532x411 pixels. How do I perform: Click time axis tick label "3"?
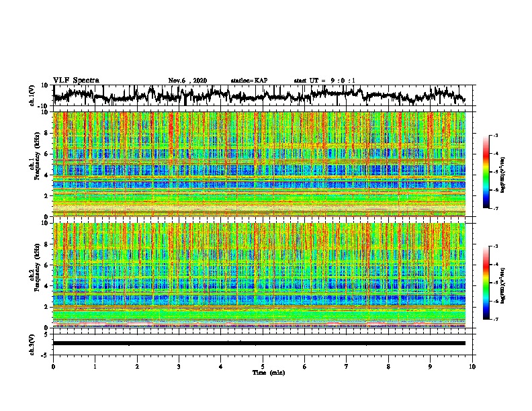(179, 367)
